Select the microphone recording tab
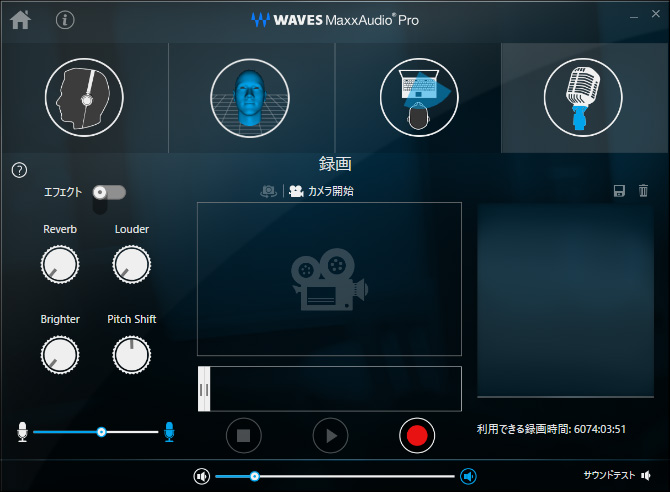 (583, 97)
